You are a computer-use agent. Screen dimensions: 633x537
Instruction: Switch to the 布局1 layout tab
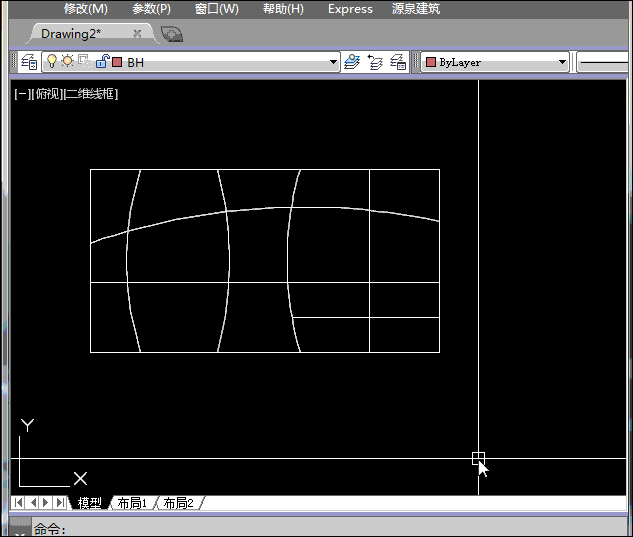pyautogui.click(x=132, y=503)
